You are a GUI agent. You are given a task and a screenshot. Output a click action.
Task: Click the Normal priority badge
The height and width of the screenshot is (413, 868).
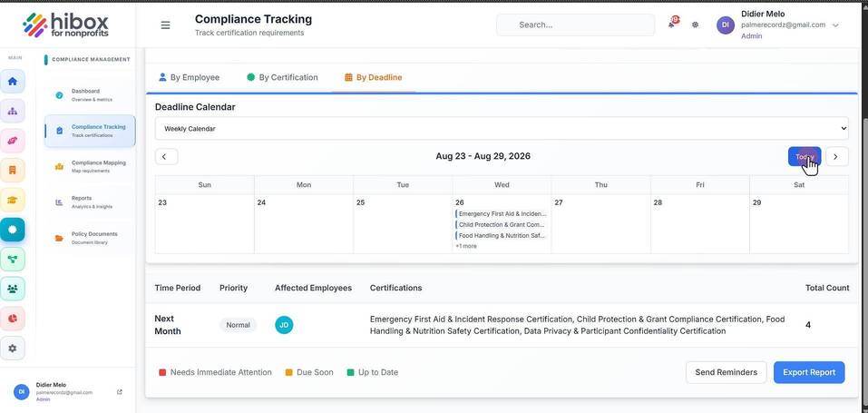tap(238, 325)
